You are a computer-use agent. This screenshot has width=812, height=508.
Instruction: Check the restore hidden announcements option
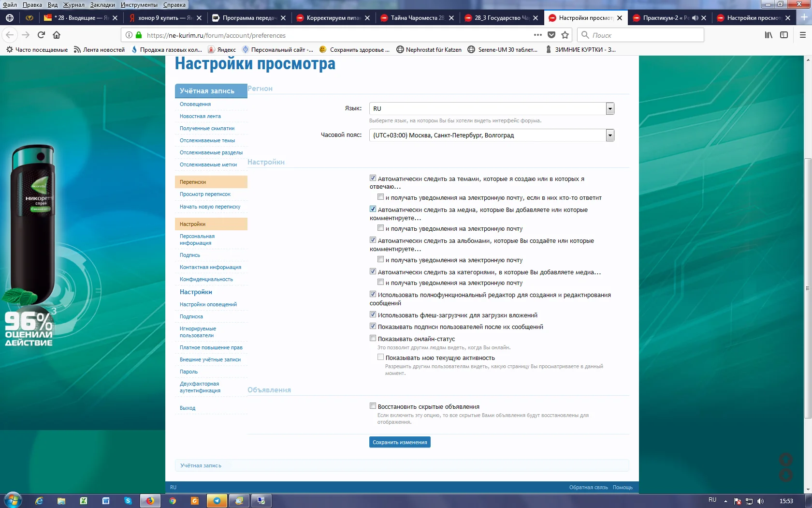pyautogui.click(x=373, y=406)
